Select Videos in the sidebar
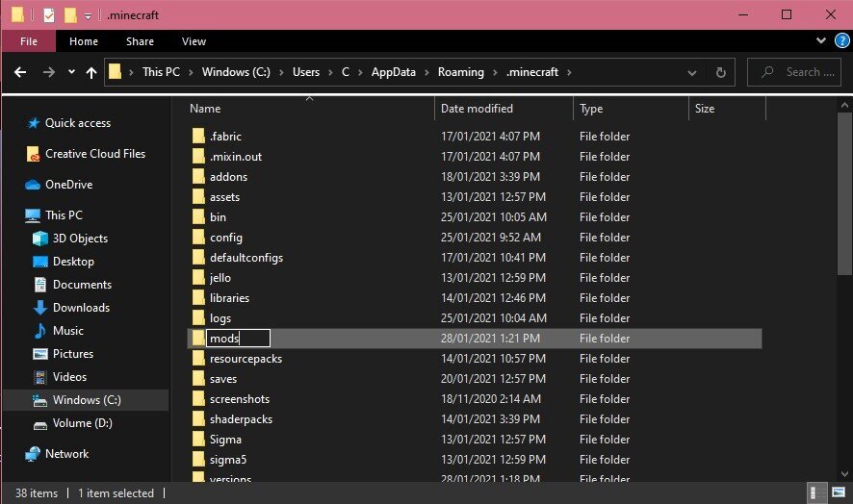 [69, 377]
